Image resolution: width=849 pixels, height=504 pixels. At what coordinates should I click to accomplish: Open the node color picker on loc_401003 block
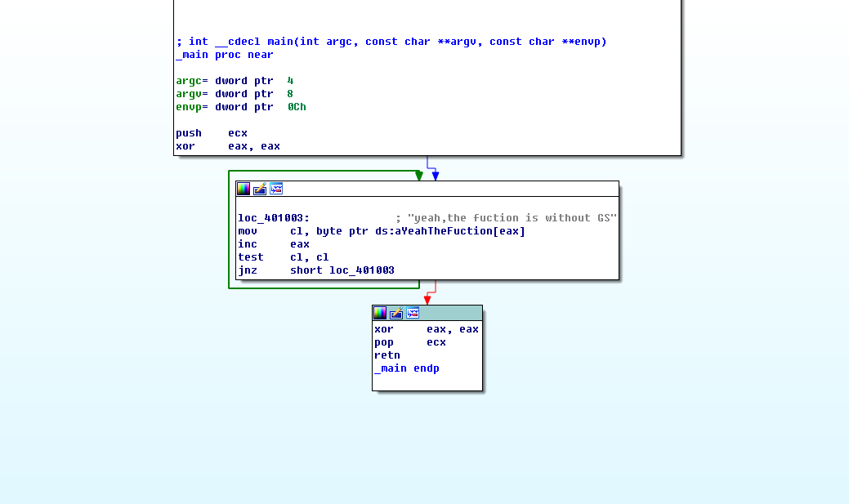click(x=243, y=189)
